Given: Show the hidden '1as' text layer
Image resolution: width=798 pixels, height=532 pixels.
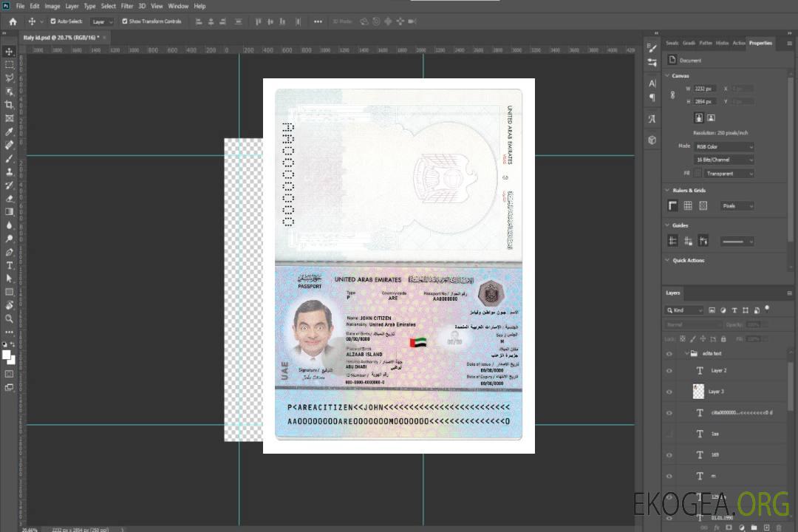Looking at the screenshot, I should tap(669, 434).
